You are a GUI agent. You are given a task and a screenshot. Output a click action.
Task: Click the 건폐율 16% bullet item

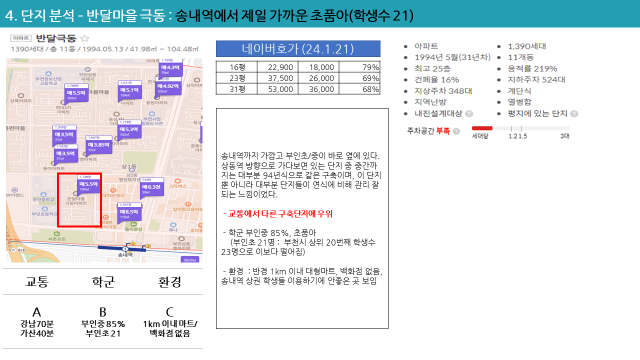click(x=436, y=80)
